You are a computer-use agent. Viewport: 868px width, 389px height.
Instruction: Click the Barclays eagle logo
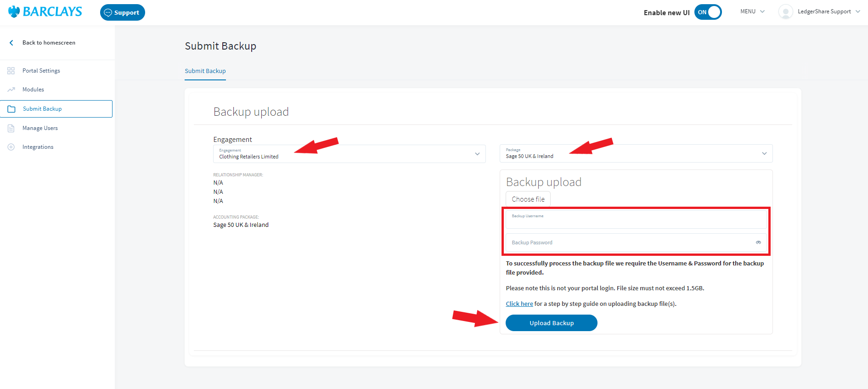pyautogui.click(x=14, y=12)
